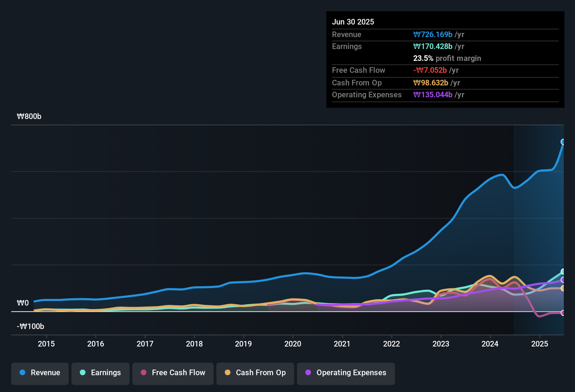Click the teal Earnings legend dot

pyautogui.click(x=83, y=373)
